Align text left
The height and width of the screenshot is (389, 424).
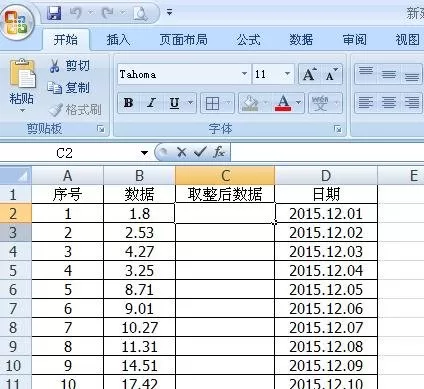366,103
